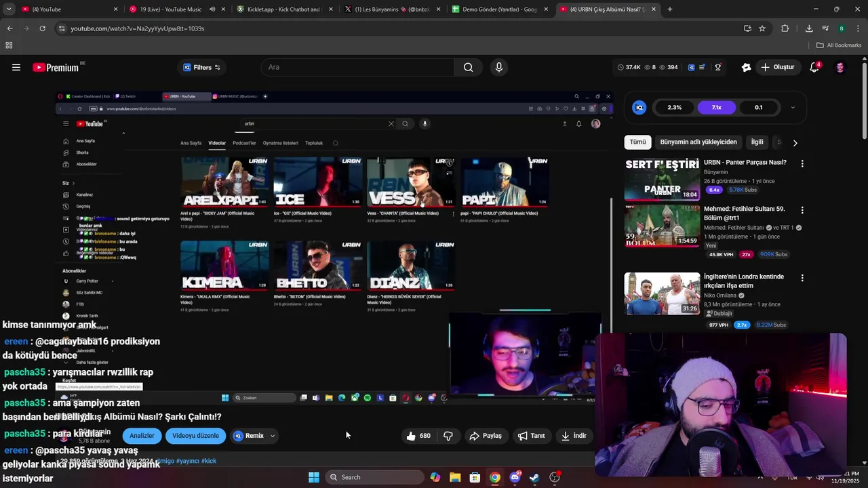868x488 pixels.
Task: Show more filter chips with right arrow
Action: [x=795, y=142]
